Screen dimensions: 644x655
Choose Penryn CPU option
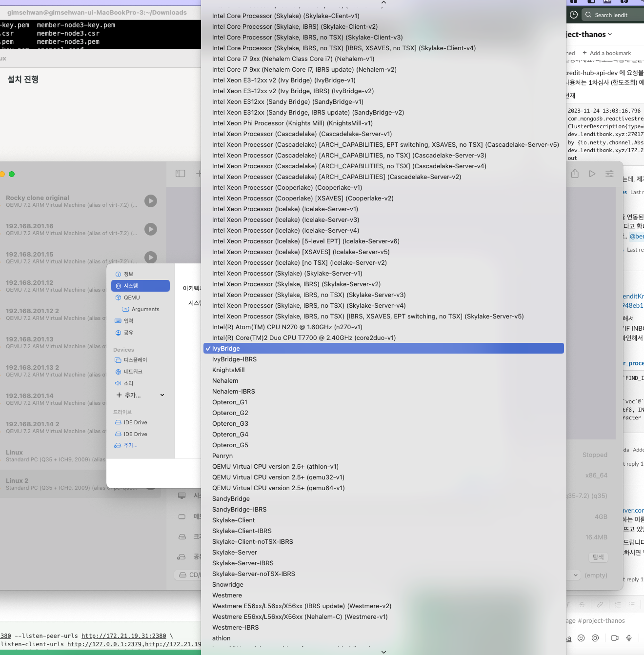pos(383,456)
